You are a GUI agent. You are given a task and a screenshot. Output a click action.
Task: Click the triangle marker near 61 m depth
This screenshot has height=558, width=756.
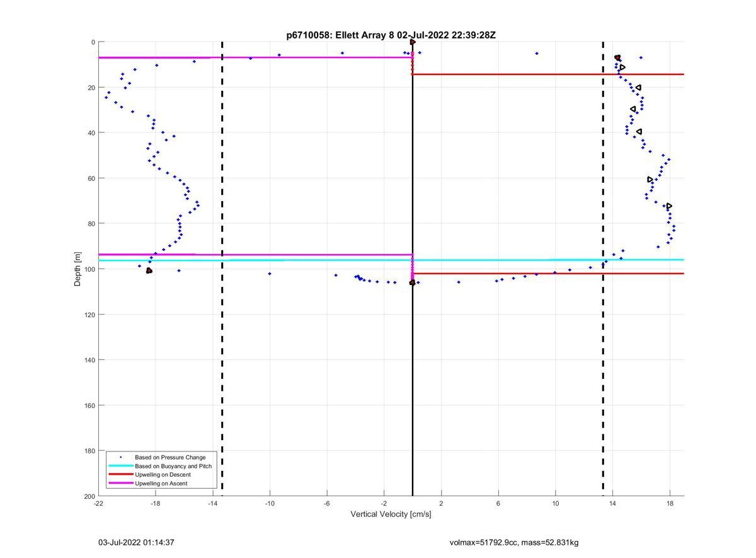(650, 180)
